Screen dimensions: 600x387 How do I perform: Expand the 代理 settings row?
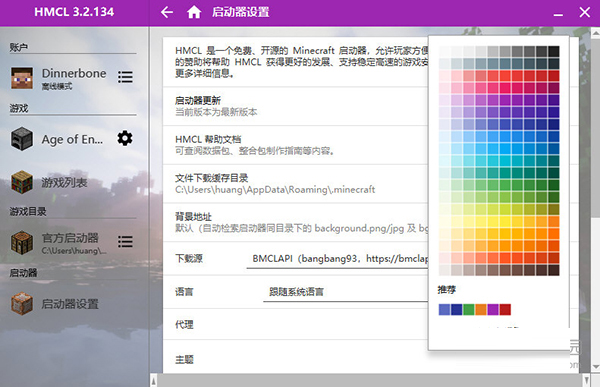click(295, 325)
